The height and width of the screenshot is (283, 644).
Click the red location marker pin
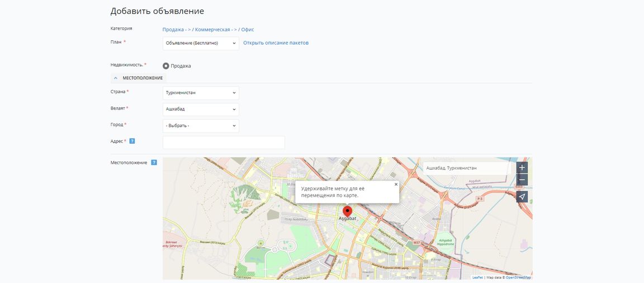(347, 211)
